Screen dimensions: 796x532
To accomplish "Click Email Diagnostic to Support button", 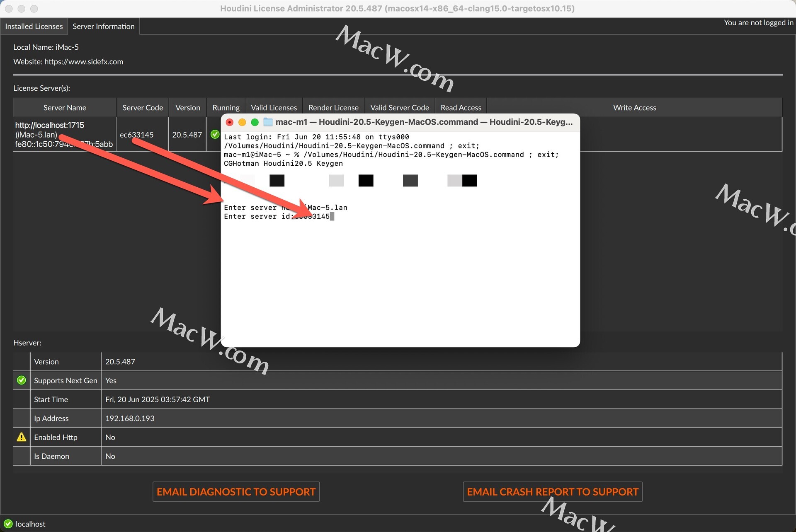I will (x=236, y=492).
